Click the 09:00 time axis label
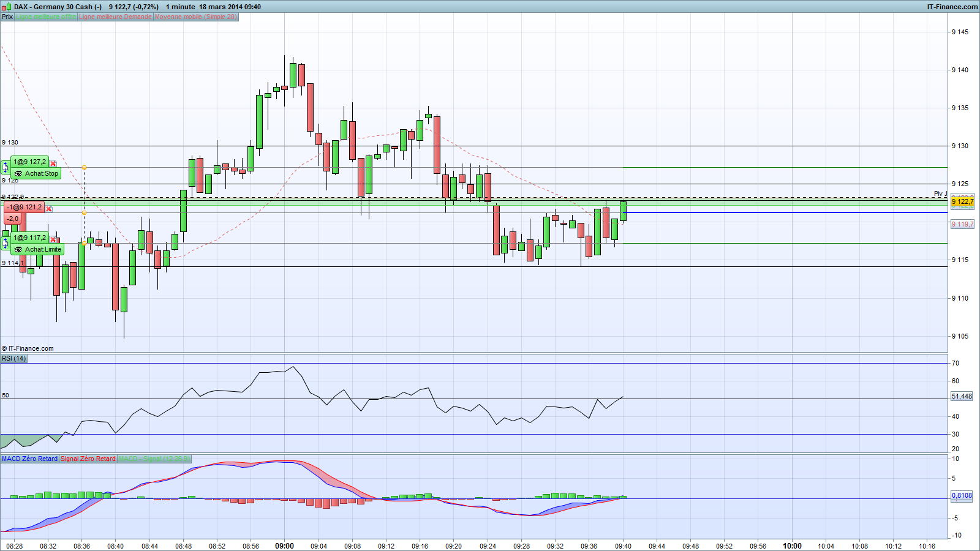This screenshot has height=551, width=980. [284, 546]
